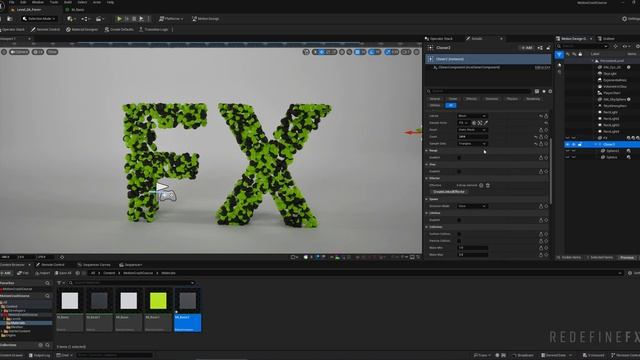The image size is (640, 360).
Task: Click the Add button in Content Browser
Action: (x=6, y=273)
